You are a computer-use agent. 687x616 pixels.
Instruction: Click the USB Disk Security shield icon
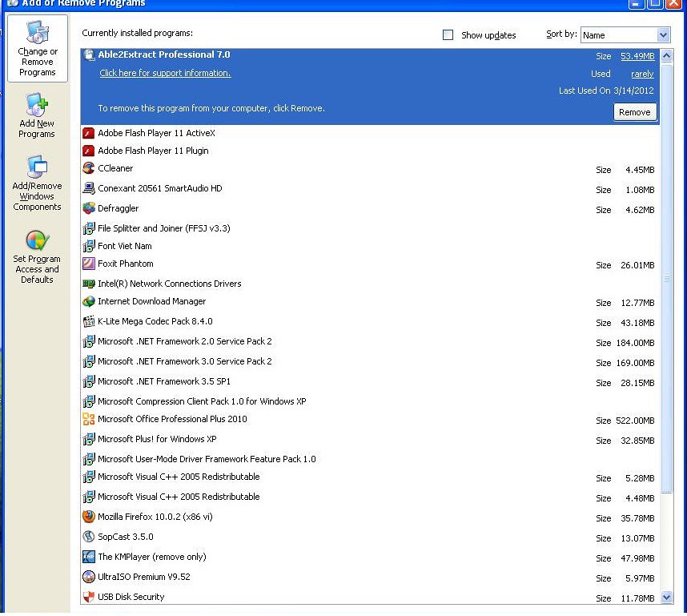89,597
